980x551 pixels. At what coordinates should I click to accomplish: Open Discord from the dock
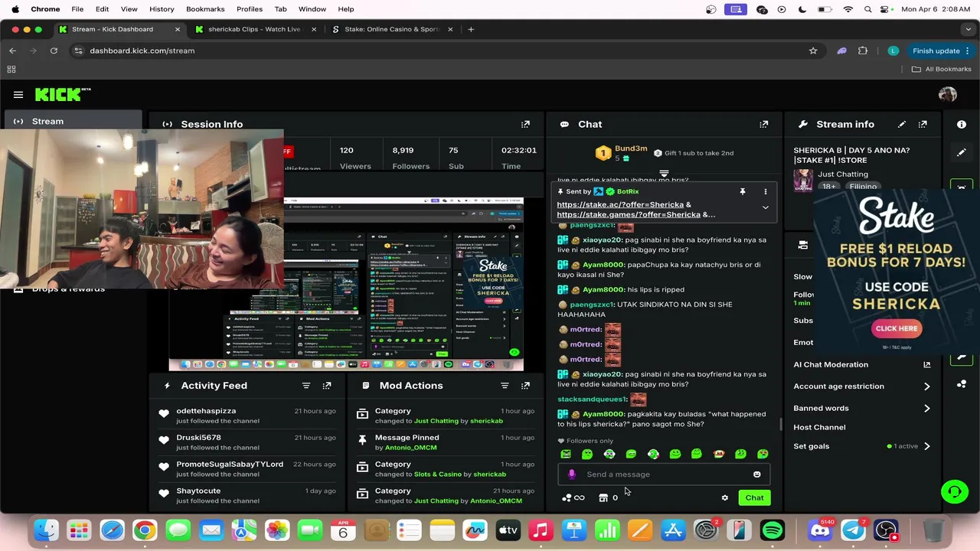[x=820, y=530]
